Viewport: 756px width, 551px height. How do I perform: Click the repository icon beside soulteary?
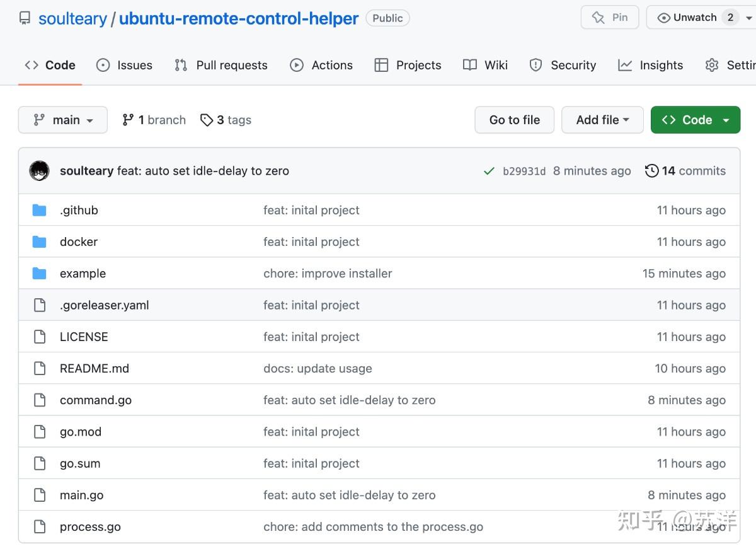coord(25,18)
